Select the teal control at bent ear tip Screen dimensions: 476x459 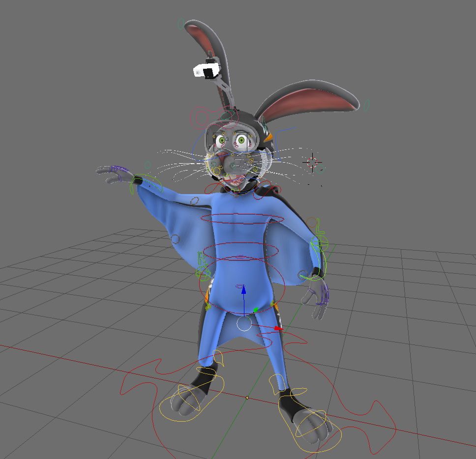pyautogui.click(x=366, y=105)
